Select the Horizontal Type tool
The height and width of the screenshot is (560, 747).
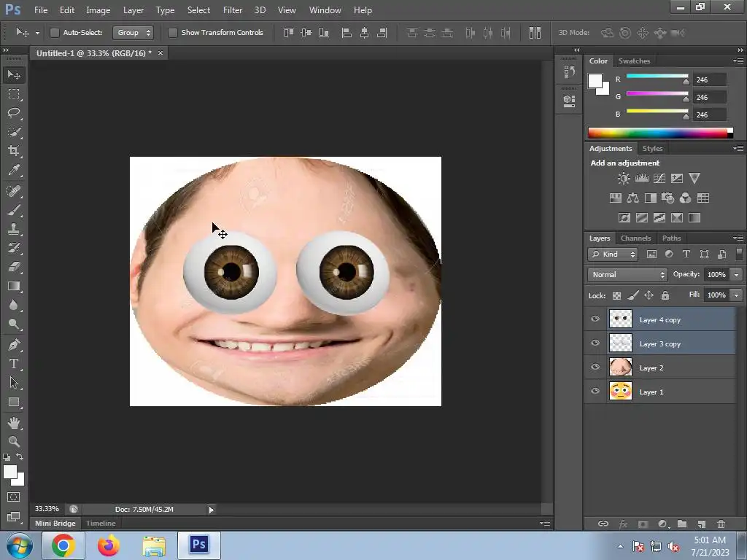click(x=14, y=364)
